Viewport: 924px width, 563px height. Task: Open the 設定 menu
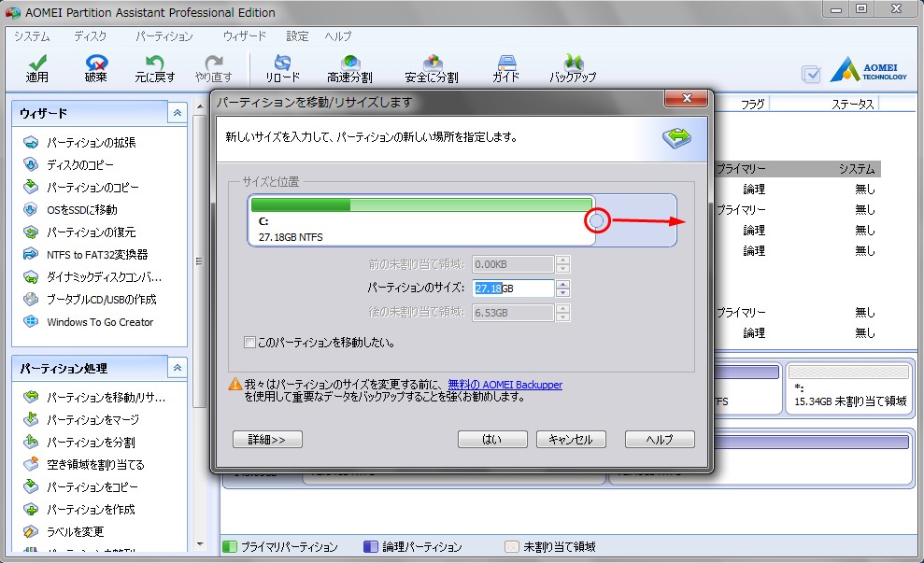click(x=297, y=35)
